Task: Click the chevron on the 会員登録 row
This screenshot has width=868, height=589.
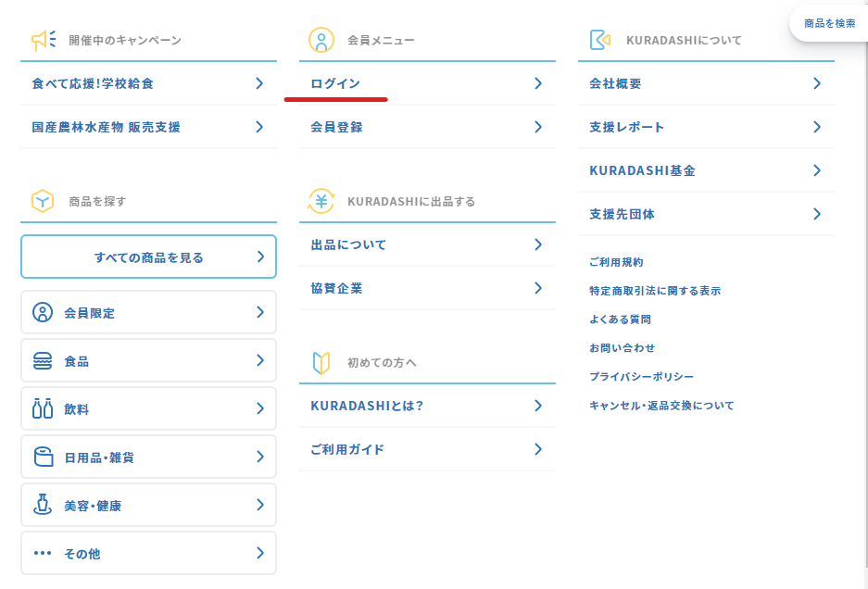Action: click(x=538, y=127)
